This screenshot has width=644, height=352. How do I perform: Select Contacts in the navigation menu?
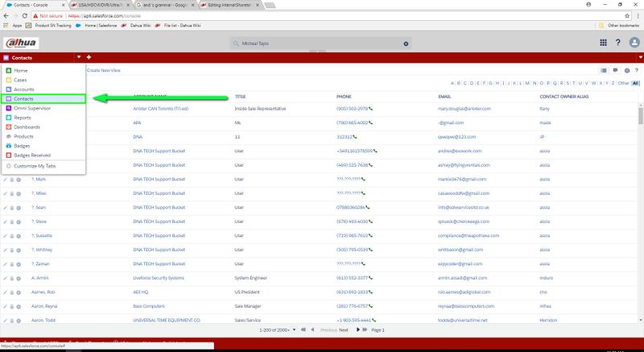click(x=43, y=99)
